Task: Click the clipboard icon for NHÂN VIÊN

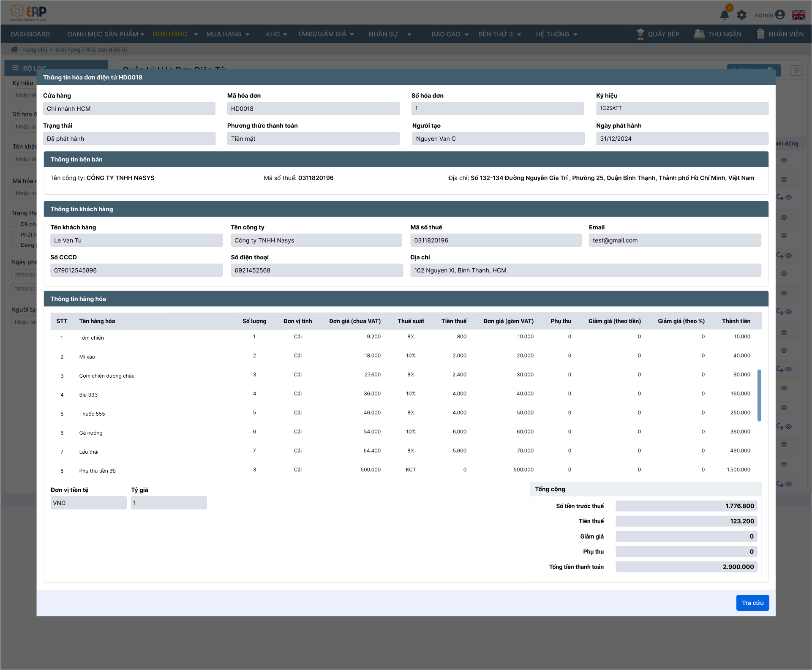Action: coord(760,34)
